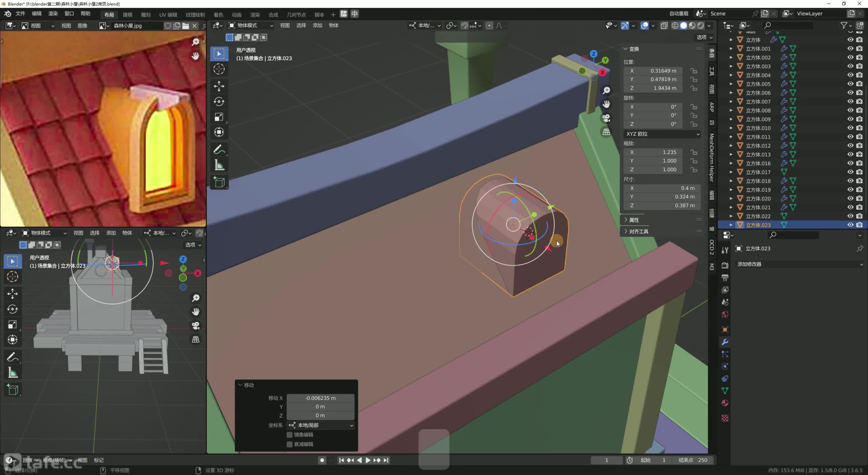Viewport: 868px width, 475px height.
Task: Select the Move tool in small lower-left viewport
Action: (13, 293)
